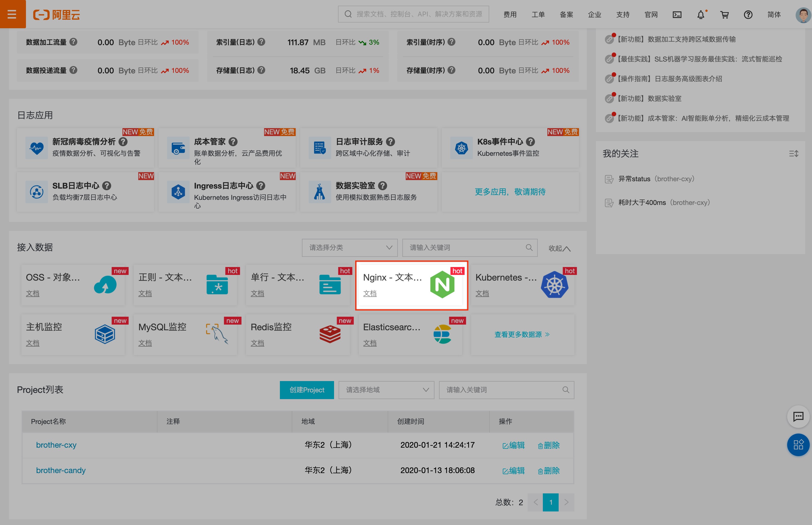
Task: Open the 工单 menu
Action: (x=538, y=14)
